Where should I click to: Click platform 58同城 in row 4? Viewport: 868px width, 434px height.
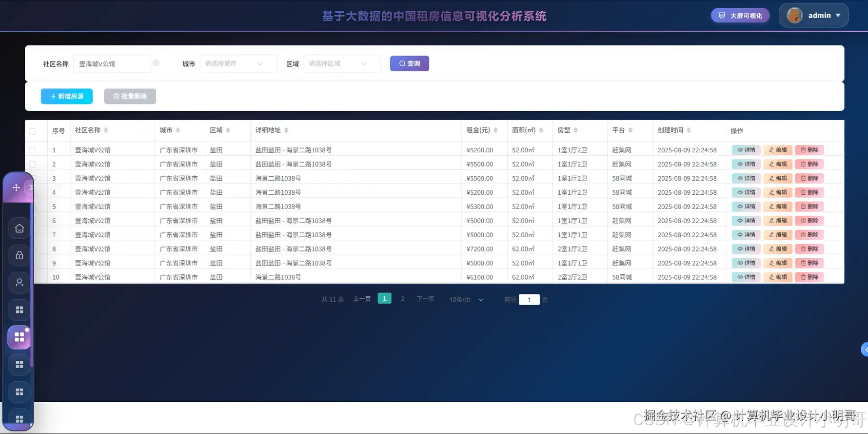click(x=622, y=192)
